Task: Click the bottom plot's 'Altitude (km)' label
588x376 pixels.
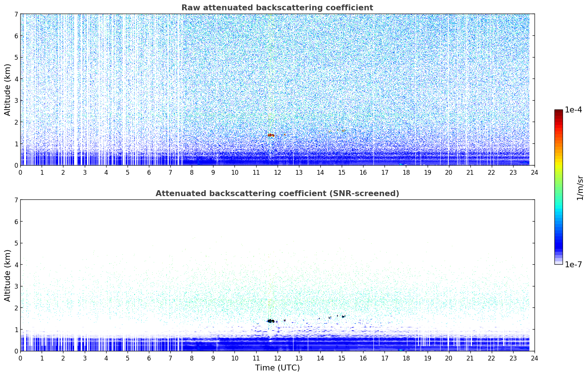Action: click(x=8, y=275)
